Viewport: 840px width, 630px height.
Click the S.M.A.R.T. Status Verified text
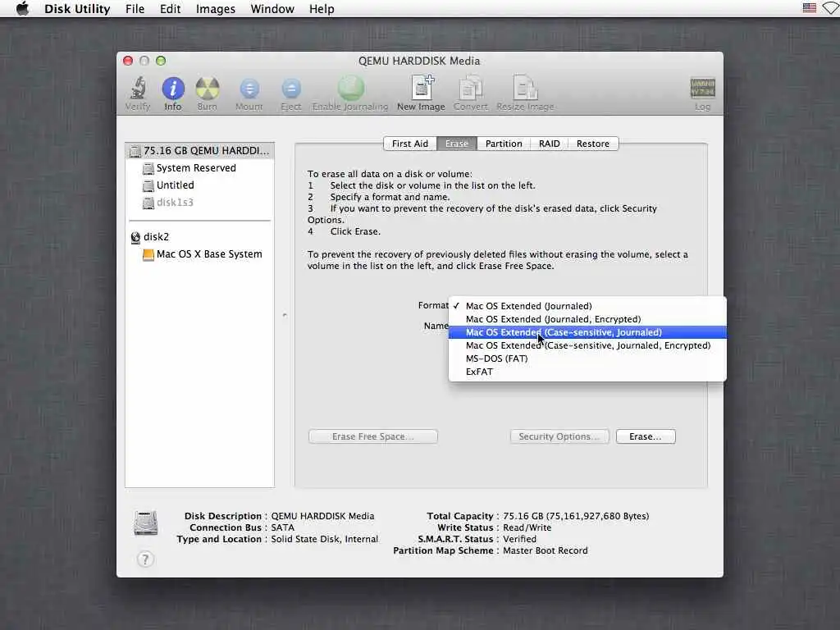pyautogui.click(x=519, y=540)
